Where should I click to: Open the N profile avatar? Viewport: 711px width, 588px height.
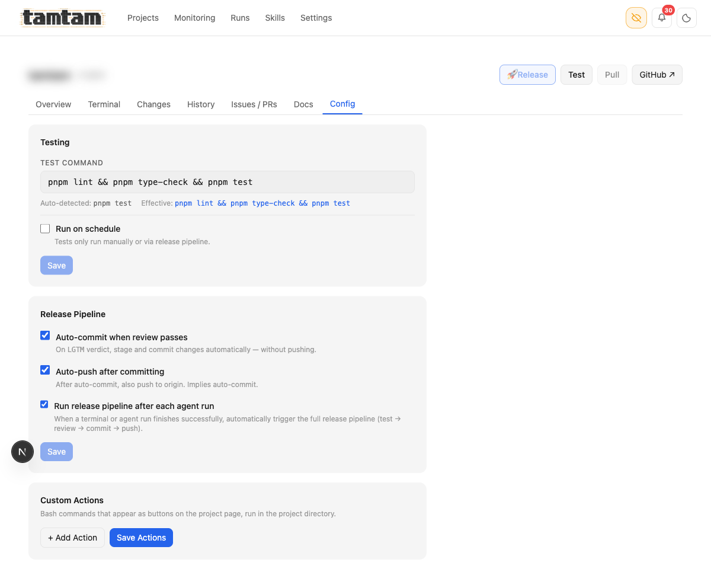click(x=23, y=452)
